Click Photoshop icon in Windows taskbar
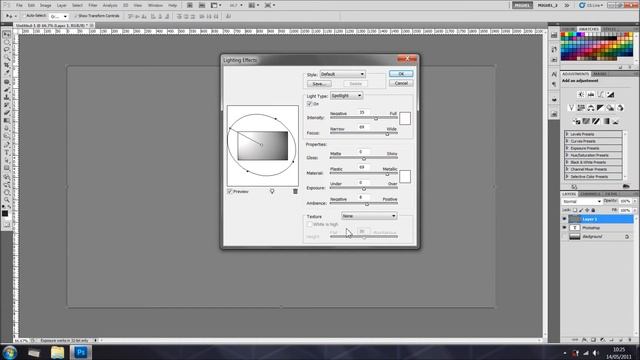Image resolution: width=640 pixels, height=360 pixels. tap(80, 352)
